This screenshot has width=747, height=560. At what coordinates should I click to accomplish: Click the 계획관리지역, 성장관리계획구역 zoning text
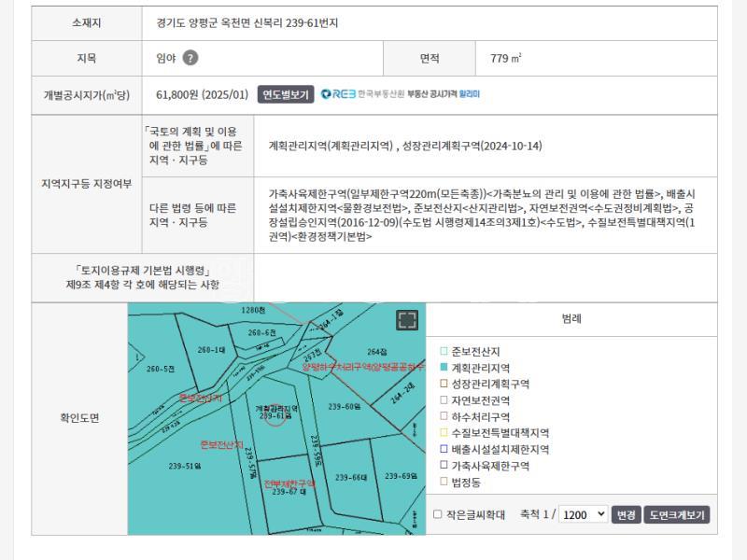point(405,146)
